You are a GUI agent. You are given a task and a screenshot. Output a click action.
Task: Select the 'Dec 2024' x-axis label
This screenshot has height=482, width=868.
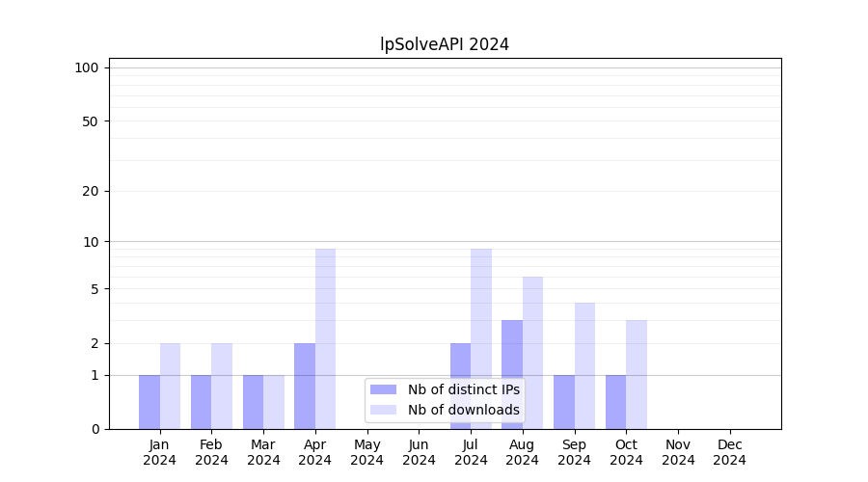(x=729, y=452)
